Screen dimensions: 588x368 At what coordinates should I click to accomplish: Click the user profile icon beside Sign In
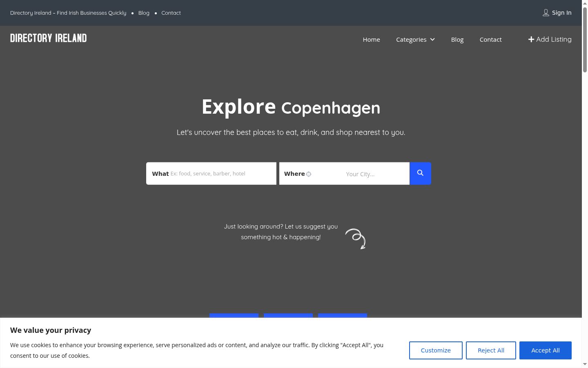tap(546, 13)
